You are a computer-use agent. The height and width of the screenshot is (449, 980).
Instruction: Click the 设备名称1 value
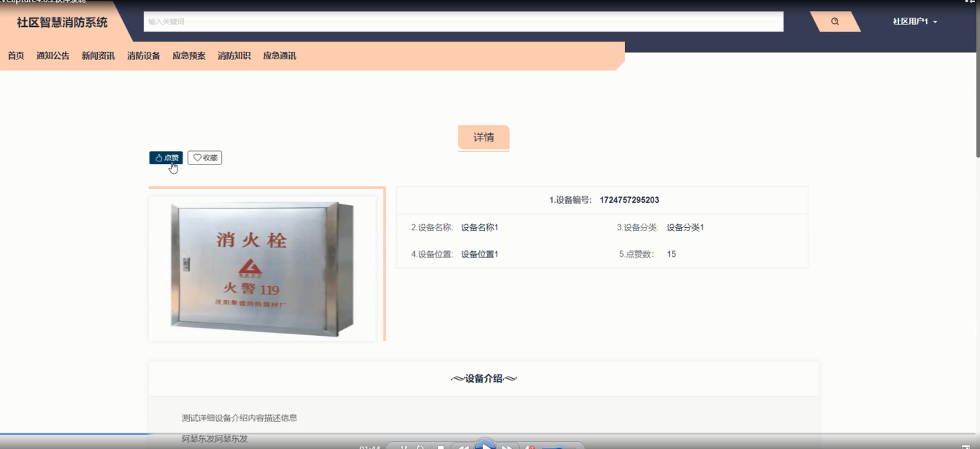(480, 228)
